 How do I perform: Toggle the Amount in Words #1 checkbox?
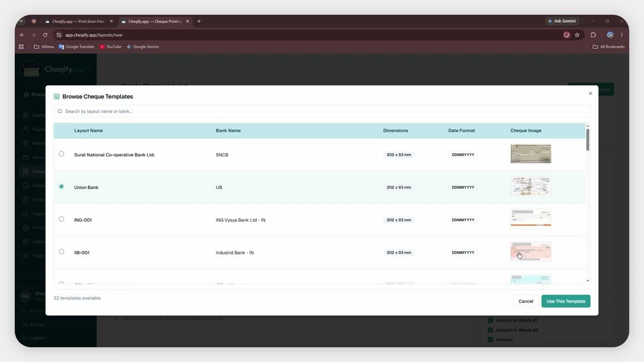tap(490, 320)
